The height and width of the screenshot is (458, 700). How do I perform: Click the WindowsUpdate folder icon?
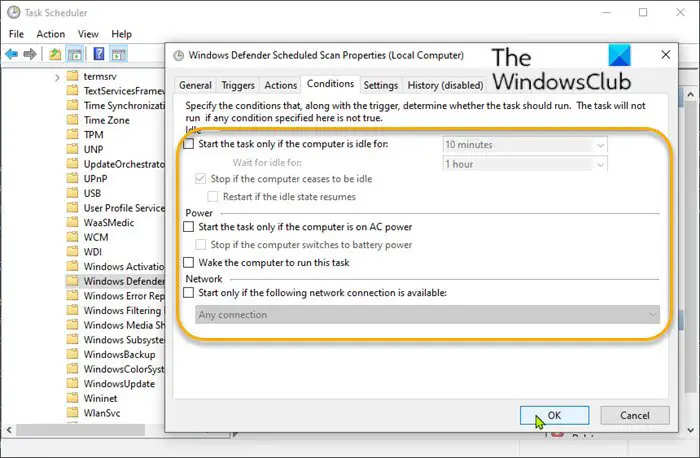[x=72, y=383]
